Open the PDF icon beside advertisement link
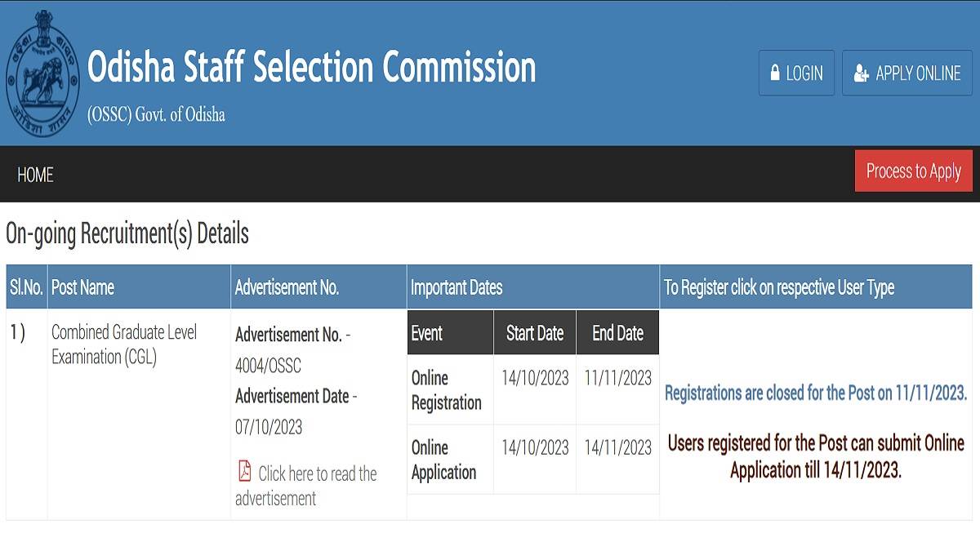The width and height of the screenshot is (980, 551). 244,471
